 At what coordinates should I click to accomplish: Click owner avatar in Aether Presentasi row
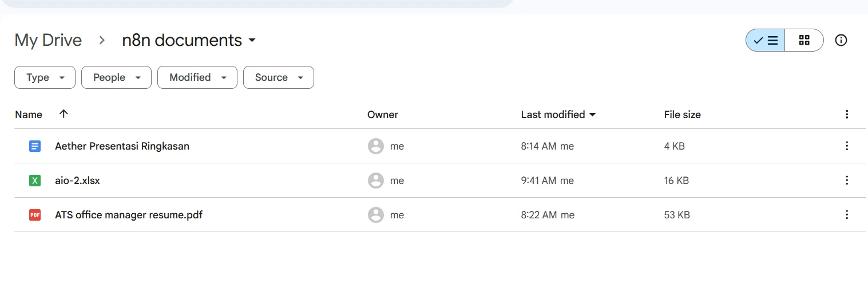tap(375, 146)
